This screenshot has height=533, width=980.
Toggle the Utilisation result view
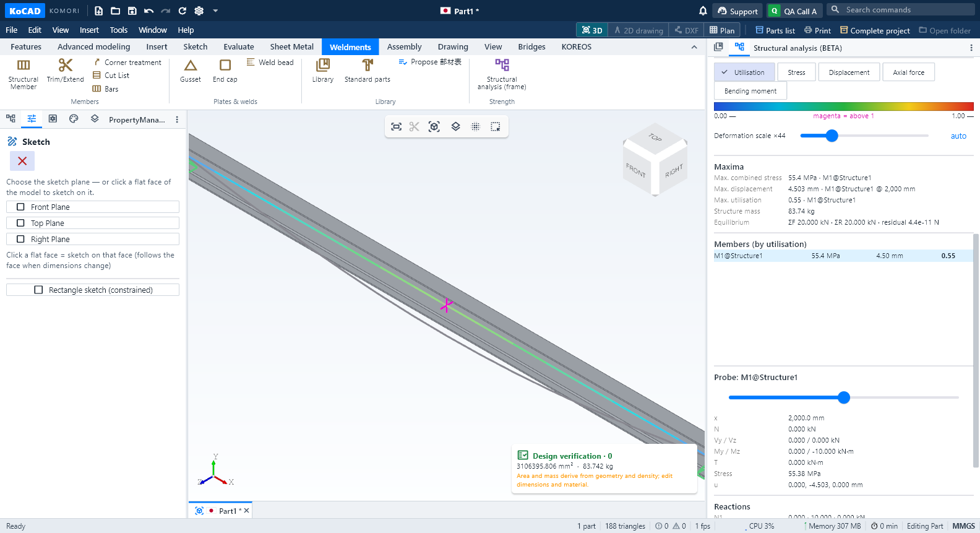(x=744, y=72)
